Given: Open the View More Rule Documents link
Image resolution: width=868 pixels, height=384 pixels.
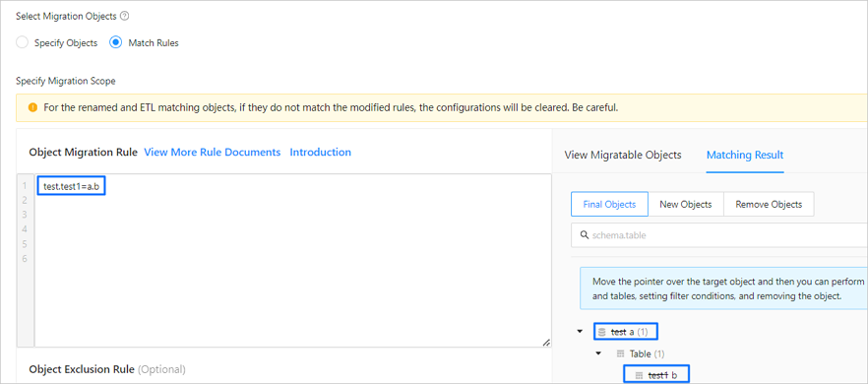Looking at the screenshot, I should pyautogui.click(x=212, y=152).
